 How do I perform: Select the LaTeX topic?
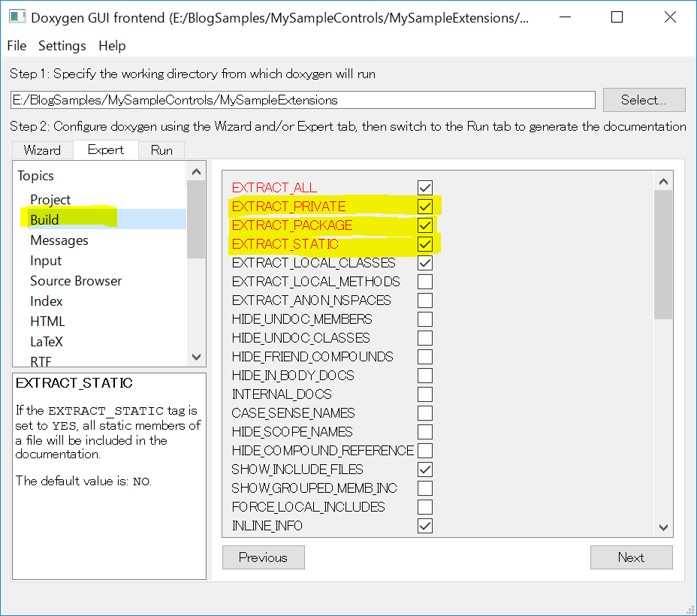[x=47, y=341]
